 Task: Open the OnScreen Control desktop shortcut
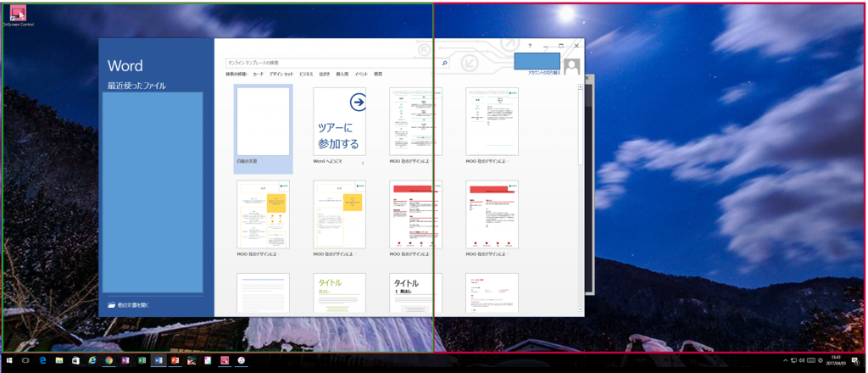click(18, 15)
